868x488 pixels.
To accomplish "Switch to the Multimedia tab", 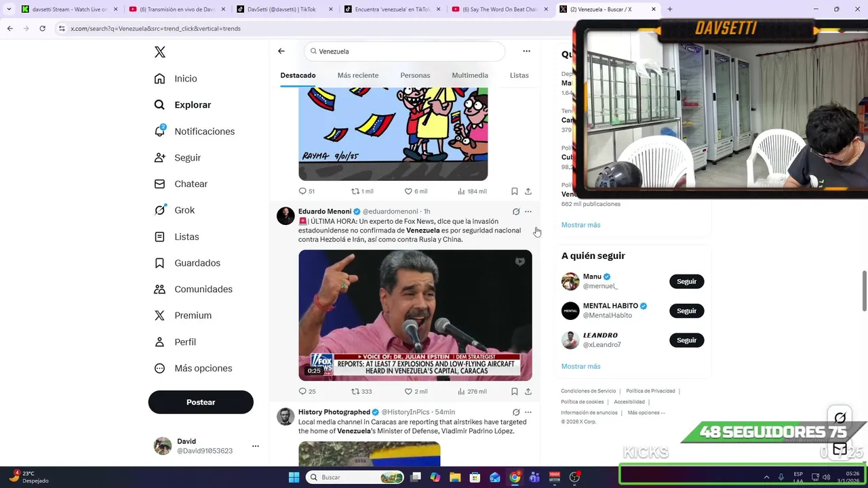I will click(470, 75).
